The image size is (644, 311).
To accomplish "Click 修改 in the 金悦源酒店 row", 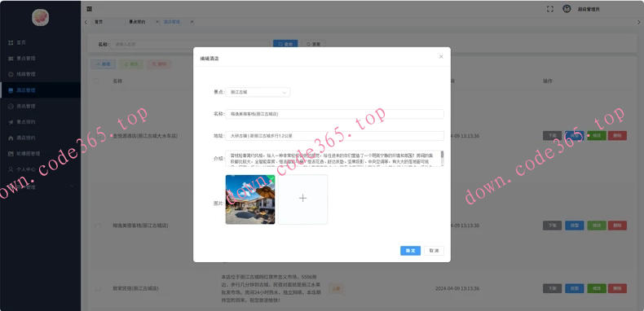I will pos(597,136).
